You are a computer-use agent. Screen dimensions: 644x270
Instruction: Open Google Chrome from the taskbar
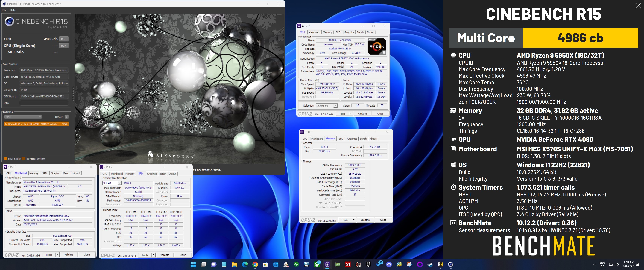(x=255, y=264)
